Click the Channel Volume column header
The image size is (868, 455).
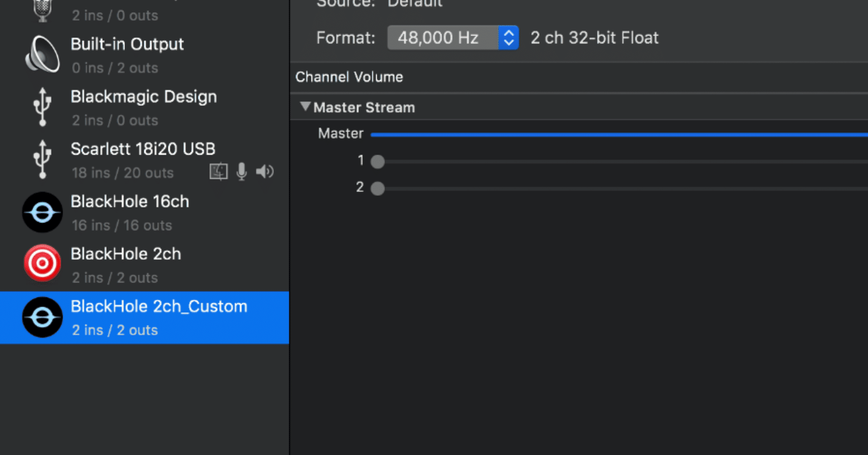(x=349, y=77)
